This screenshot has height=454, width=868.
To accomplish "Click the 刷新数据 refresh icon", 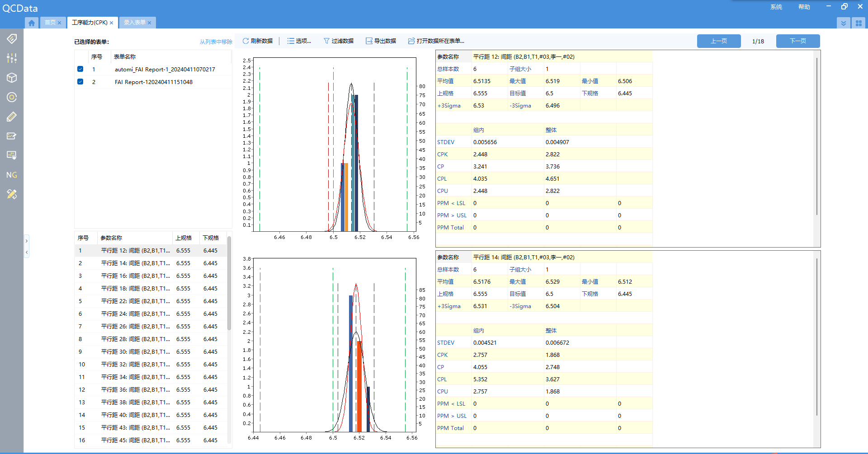I will (x=245, y=41).
